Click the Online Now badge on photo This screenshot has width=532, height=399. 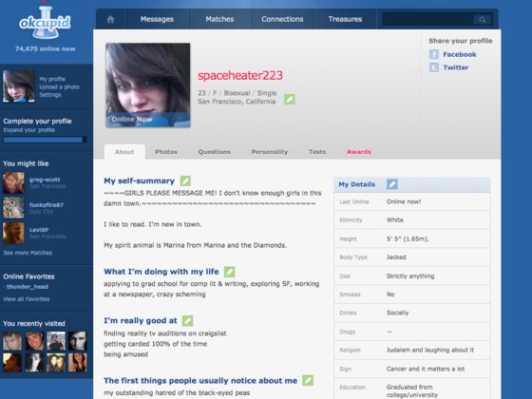tap(132, 119)
